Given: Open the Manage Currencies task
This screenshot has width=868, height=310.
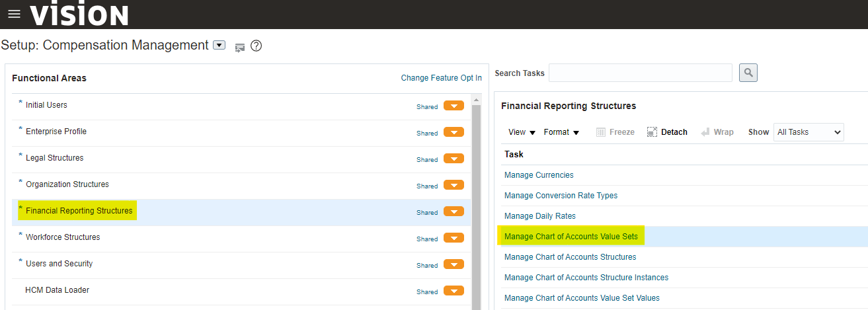Looking at the screenshot, I should [539, 175].
